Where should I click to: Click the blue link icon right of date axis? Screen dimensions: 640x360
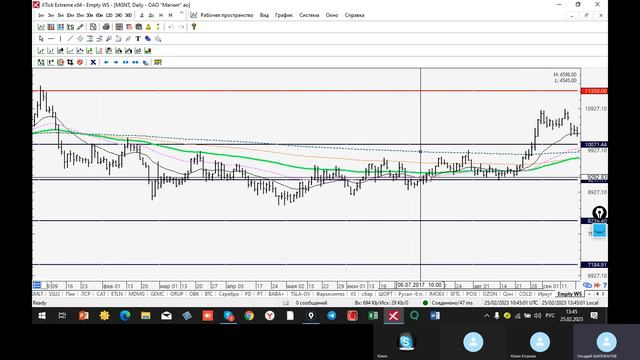point(587,285)
